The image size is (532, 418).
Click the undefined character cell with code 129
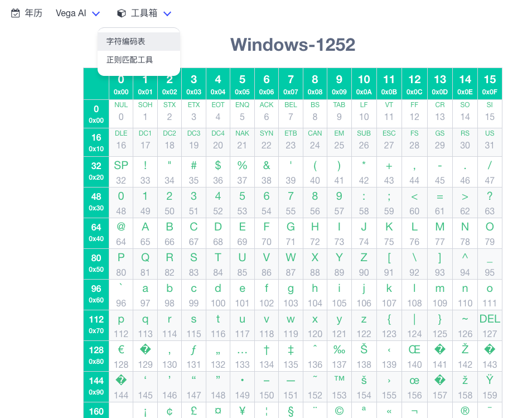[x=145, y=356]
